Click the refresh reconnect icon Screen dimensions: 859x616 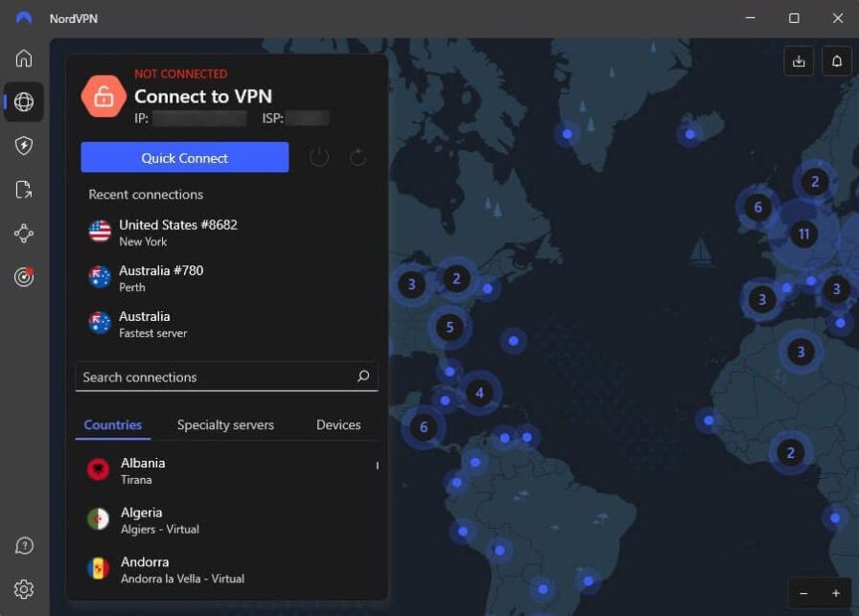[x=358, y=158]
